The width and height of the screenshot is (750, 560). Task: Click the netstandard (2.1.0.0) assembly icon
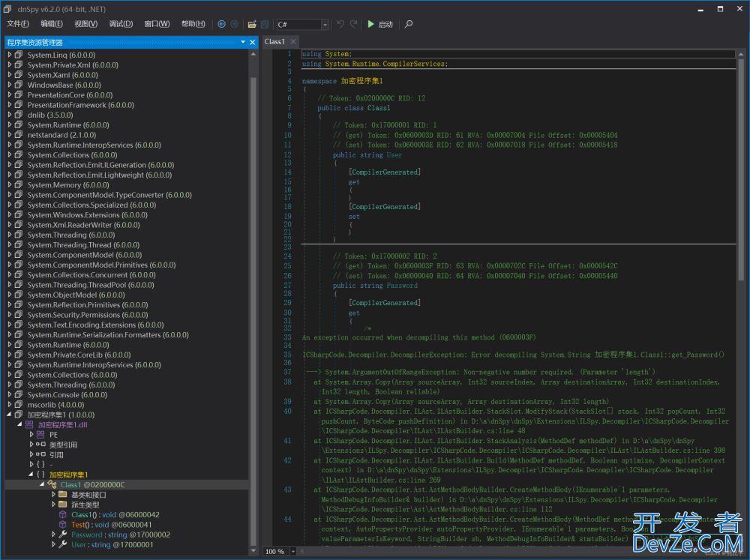19,135
